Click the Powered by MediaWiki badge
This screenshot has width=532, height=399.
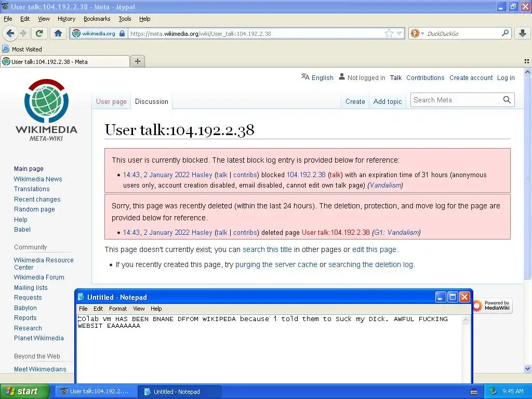494,305
